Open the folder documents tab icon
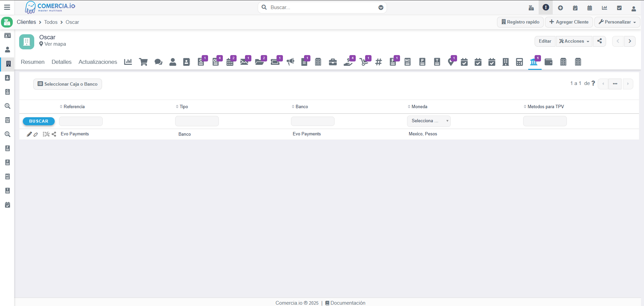644x306 pixels. pos(259,62)
